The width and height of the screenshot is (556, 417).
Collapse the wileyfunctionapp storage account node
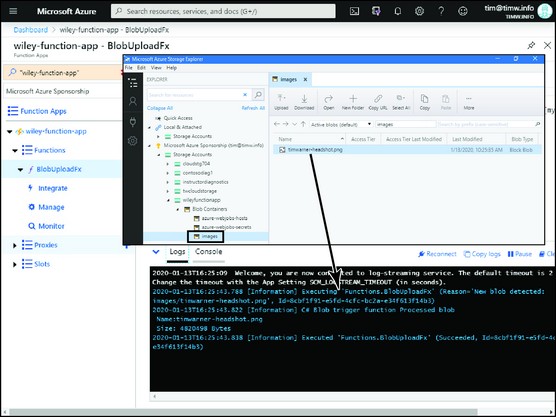coord(168,200)
